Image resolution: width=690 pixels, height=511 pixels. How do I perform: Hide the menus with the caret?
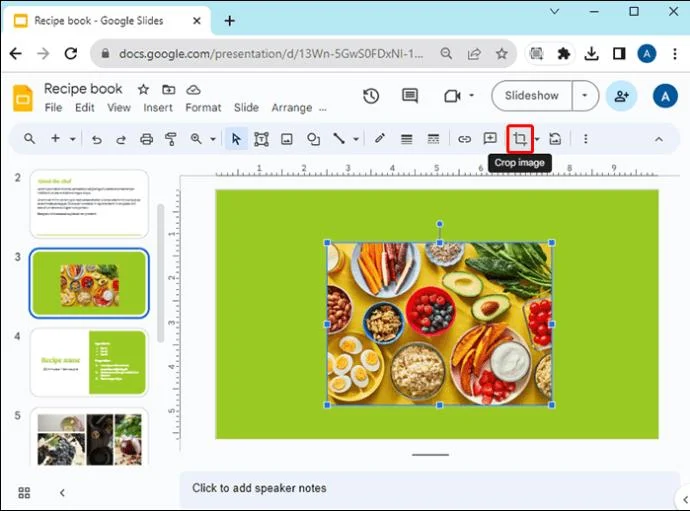click(x=659, y=139)
